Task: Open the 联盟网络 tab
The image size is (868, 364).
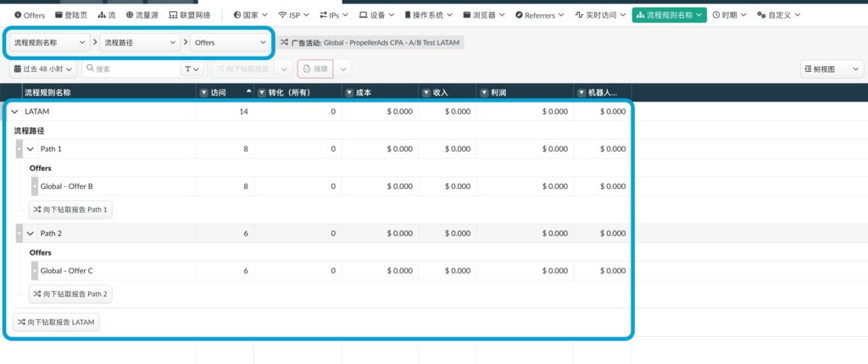Action: pos(189,15)
